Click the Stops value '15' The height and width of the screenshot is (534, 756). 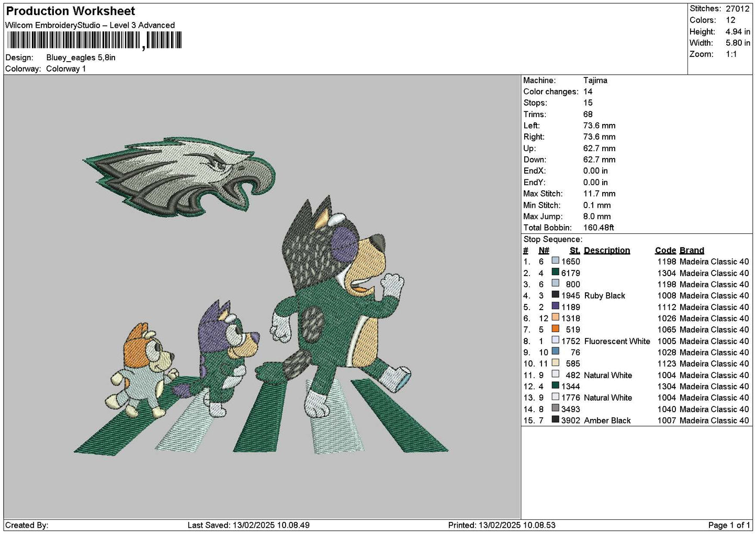tap(588, 103)
